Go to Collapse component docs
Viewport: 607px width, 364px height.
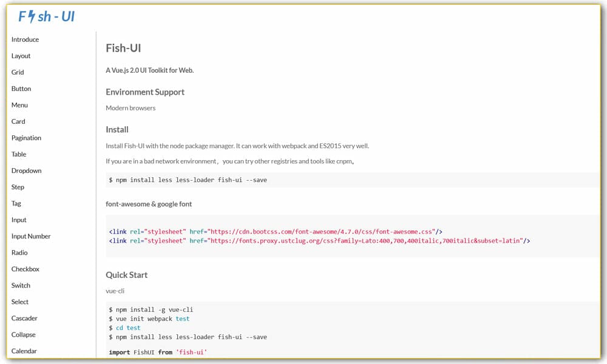pyautogui.click(x=24, y=334)
